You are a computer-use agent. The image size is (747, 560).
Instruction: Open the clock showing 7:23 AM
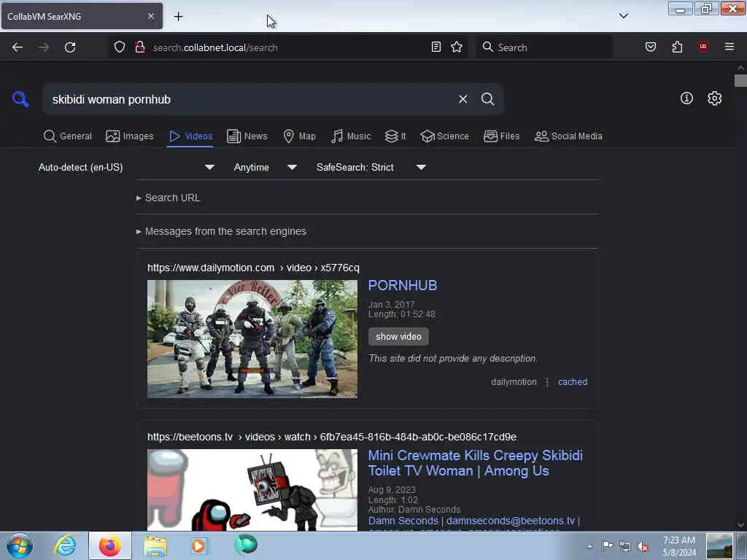tap(679, 546)
